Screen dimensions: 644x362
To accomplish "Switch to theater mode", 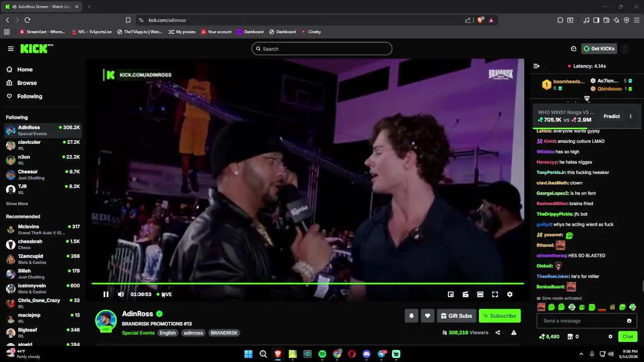I will pos(480,294).
